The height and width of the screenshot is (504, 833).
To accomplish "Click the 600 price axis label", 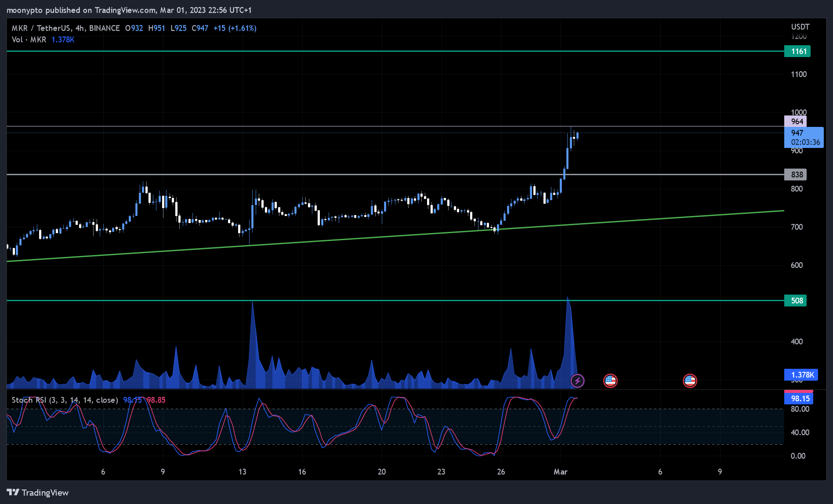I will pos(797,265).
